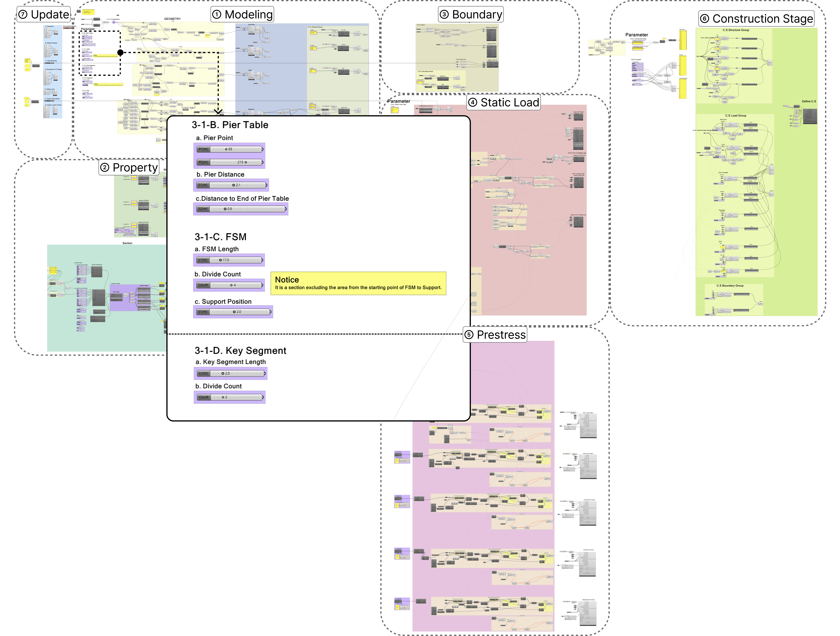840x636 pixels.
Task: Adjust the S2(m) distance to pier table end slider
Action: click(x=241, y=209)
